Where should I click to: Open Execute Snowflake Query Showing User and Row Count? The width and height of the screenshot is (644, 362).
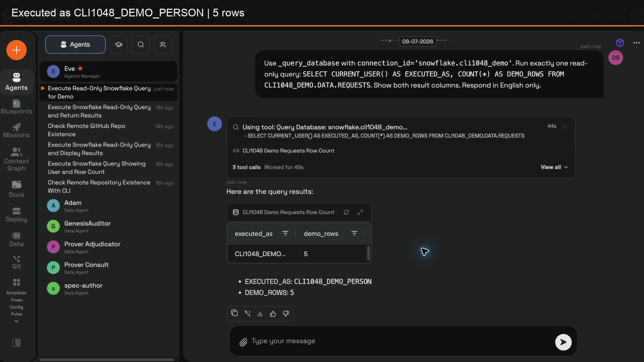click(x=109, y=168)
